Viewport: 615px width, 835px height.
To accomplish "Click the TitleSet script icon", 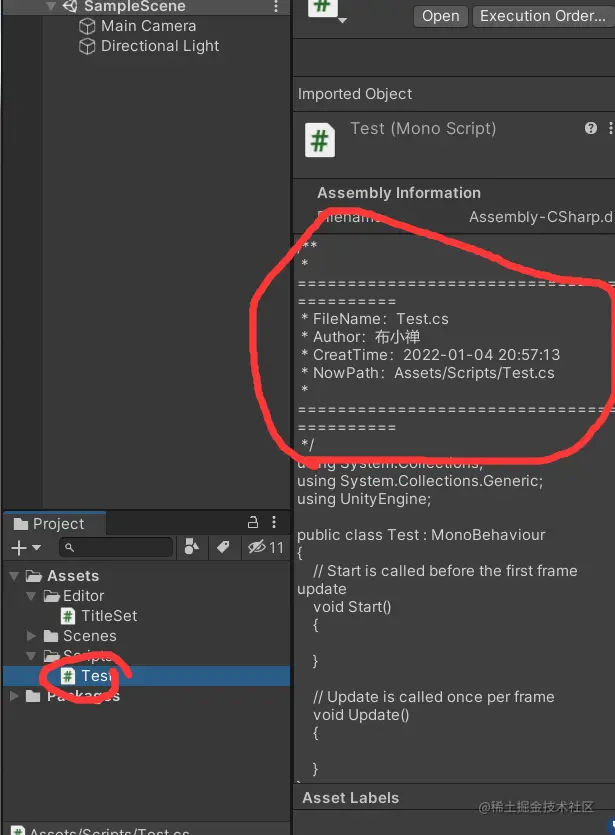I will pyautogui.click(x=68, y=616).
